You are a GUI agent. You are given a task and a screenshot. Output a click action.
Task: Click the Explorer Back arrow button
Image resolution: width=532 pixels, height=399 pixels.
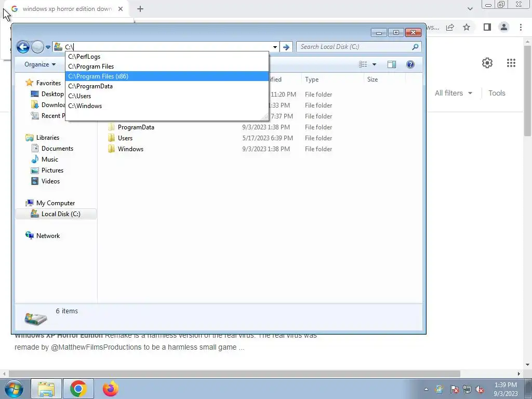pos(23,47)
